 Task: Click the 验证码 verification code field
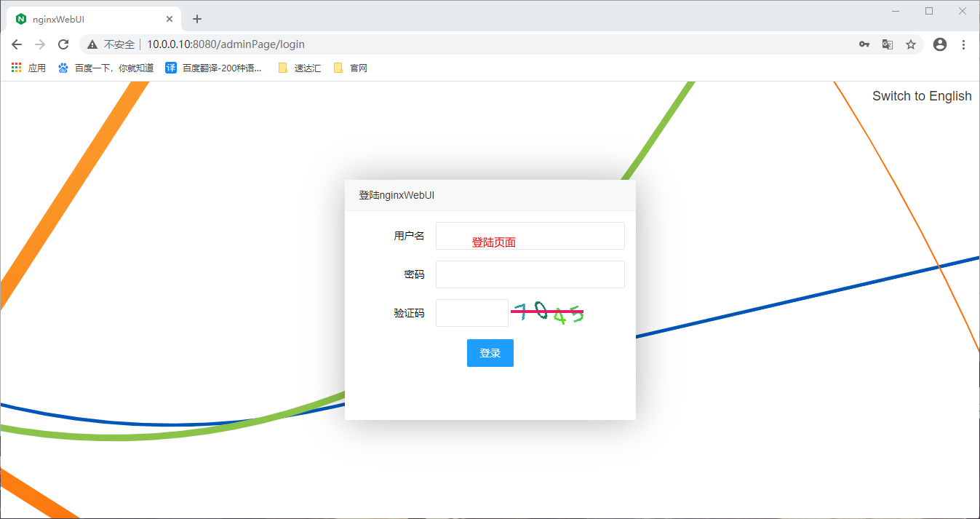(x=471, y=312)
